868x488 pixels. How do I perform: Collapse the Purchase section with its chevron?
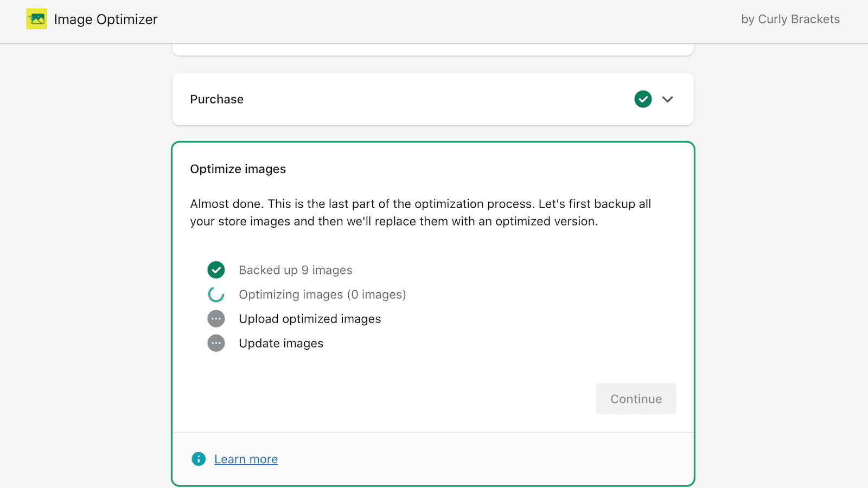click(668, 99)
